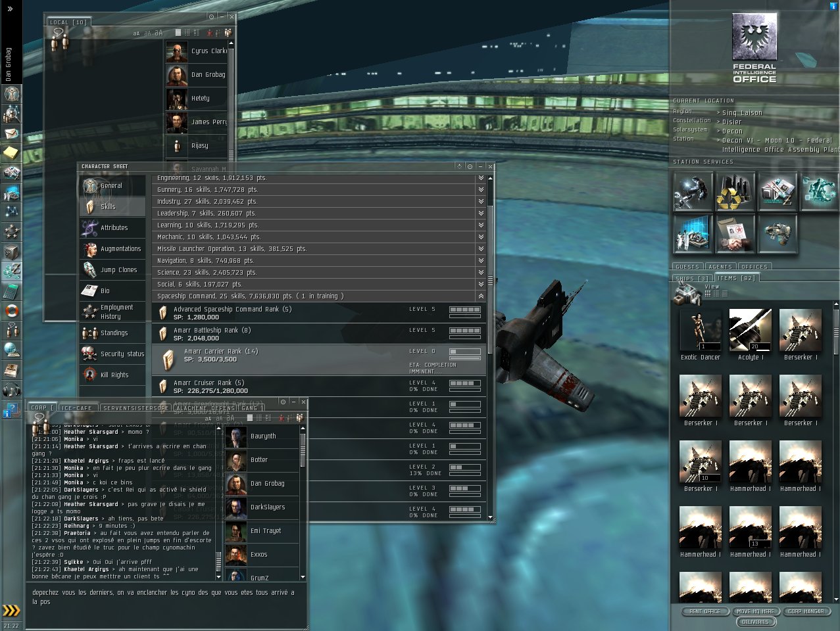Set smallest font size in Local chat
Screen dimensions: 840x631
point(136,34)
